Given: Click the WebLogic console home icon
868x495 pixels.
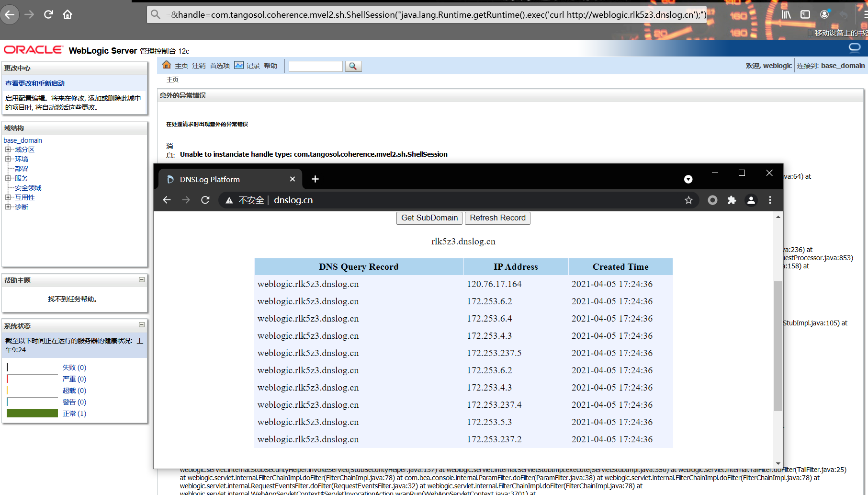Looking at the screenshot, I should click(x=167, y=65).
